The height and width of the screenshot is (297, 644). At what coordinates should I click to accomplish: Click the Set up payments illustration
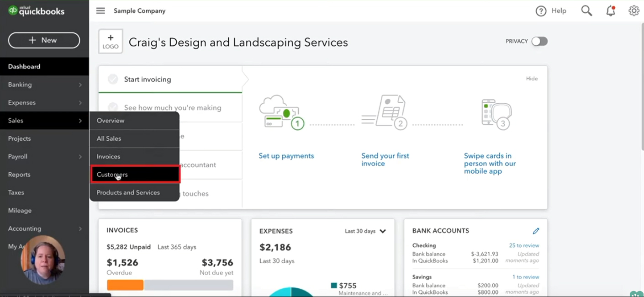coord(282,112)
